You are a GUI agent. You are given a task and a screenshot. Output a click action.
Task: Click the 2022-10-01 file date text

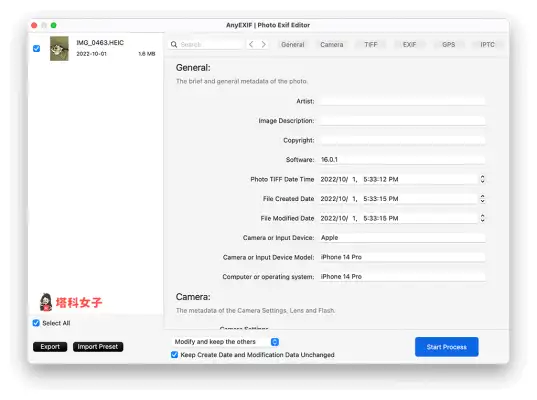point(91,54)
